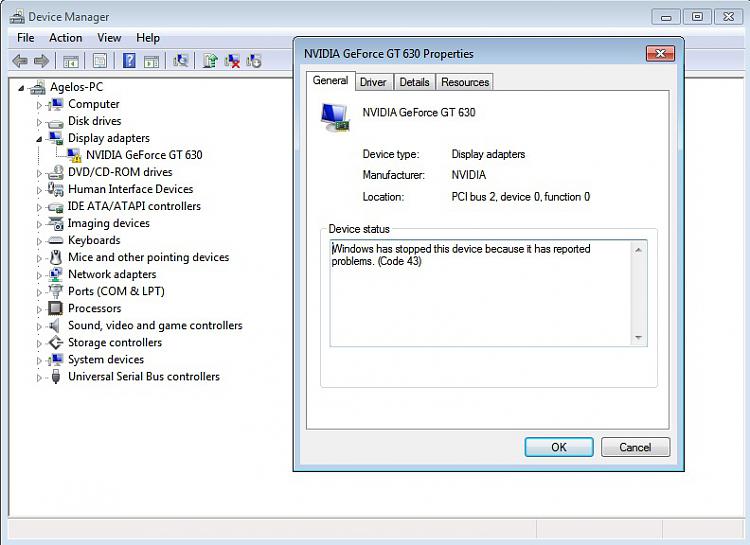Open the View menu
Image resolution: width=750 pixels, height=545 pixels.
coord(109,38)
